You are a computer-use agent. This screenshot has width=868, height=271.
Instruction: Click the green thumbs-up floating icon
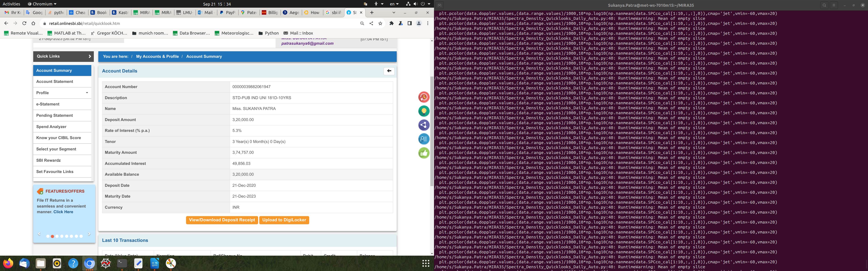click(x=424, y=153)
